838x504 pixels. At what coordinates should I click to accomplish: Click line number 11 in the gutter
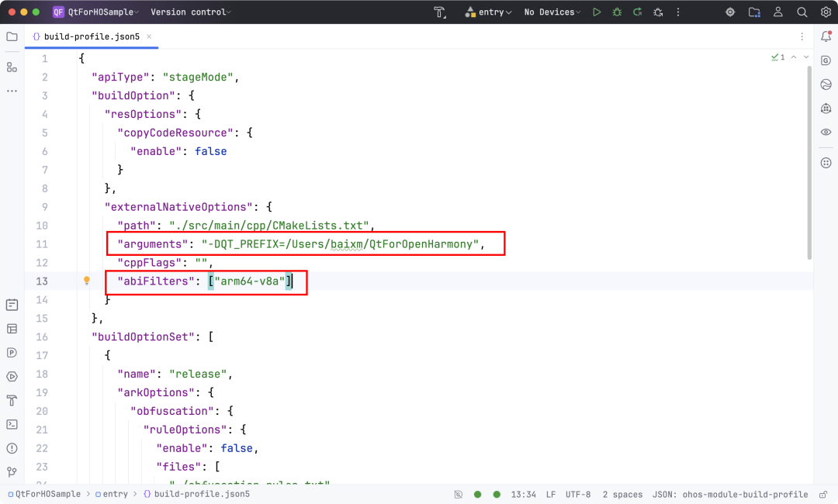pyautogui.click(x=42, y=244)
